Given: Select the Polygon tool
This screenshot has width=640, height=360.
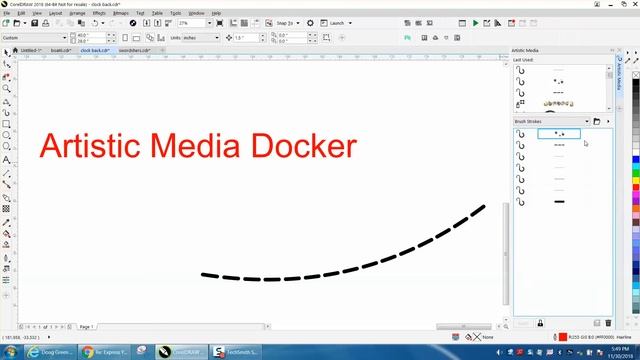Looking at the screenshot, I should [7, 147].
